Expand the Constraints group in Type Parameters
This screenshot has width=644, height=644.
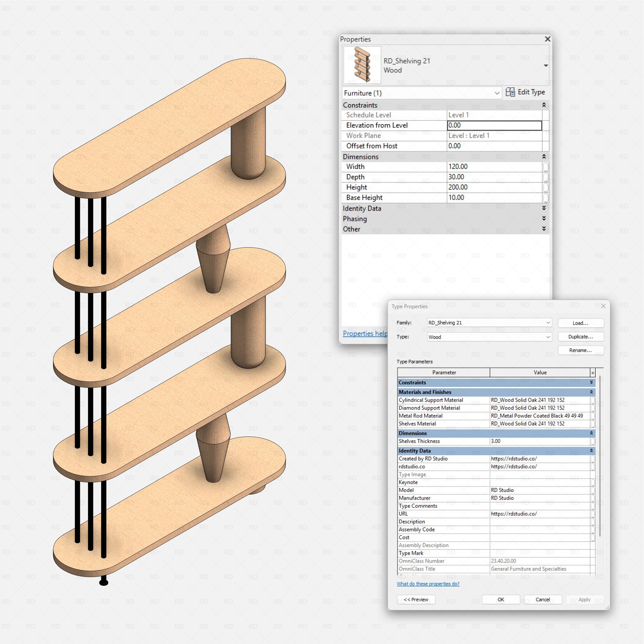click(591, 382)
